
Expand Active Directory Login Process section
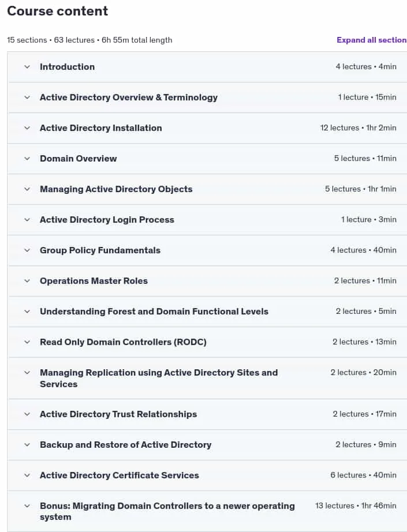(x=207, y=219)
